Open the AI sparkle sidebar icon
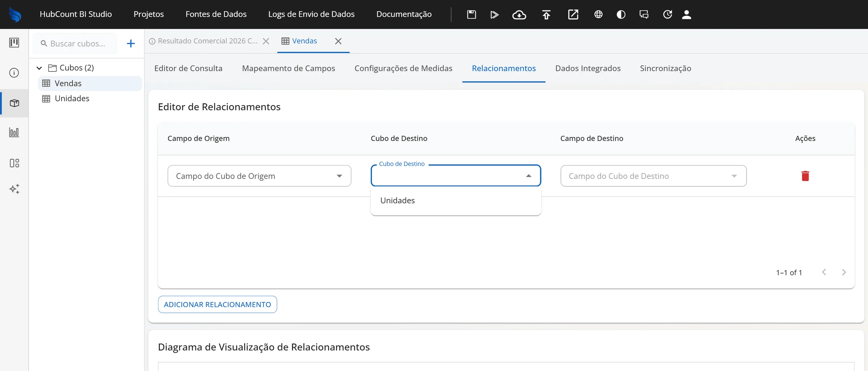868x371 pixels. [x=14, y=189]
